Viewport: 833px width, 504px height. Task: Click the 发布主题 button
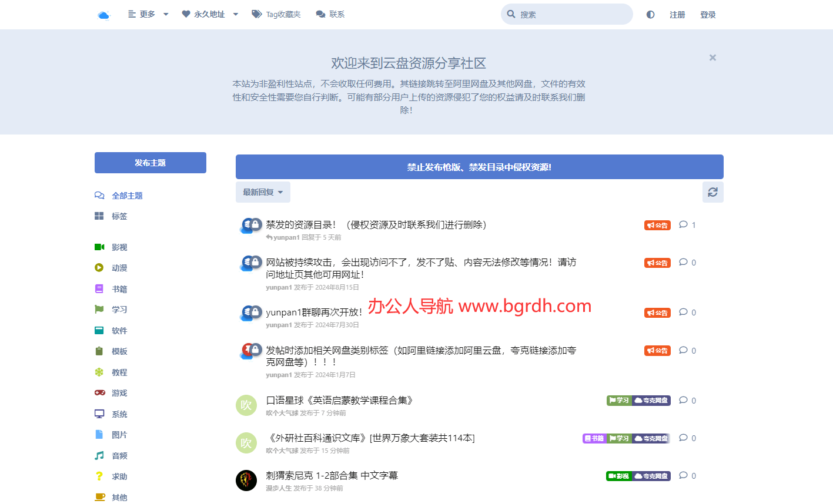point(150,163)
